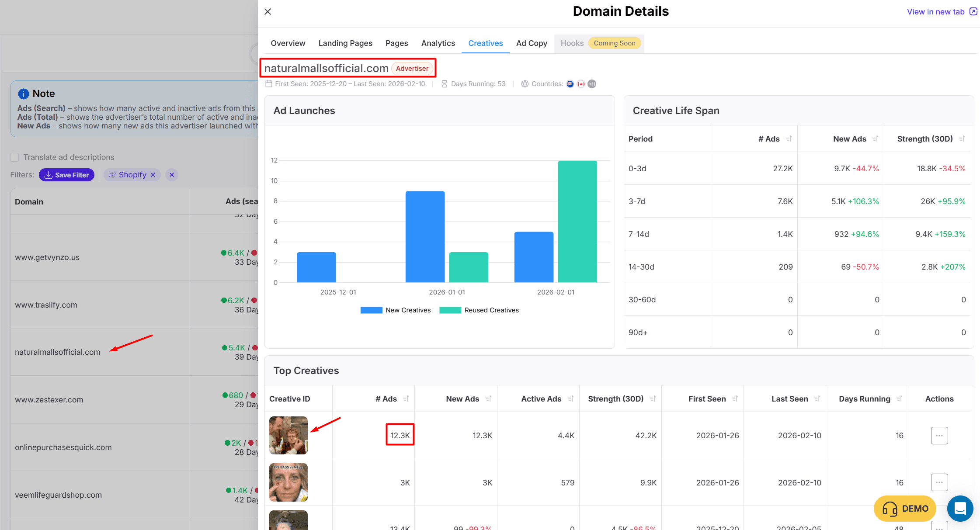The width and height of the screenshot is (980, 530).
Task: Sort Creative Life Span by # Ads
Action: (789, 139)
